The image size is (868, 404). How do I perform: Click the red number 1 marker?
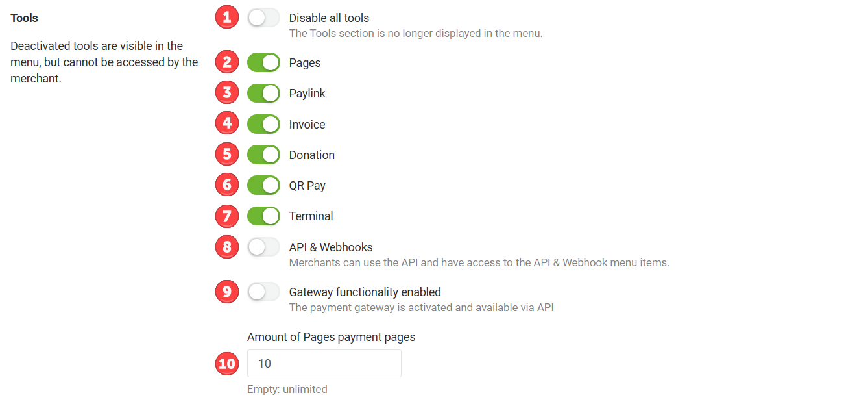coord(226,18)
